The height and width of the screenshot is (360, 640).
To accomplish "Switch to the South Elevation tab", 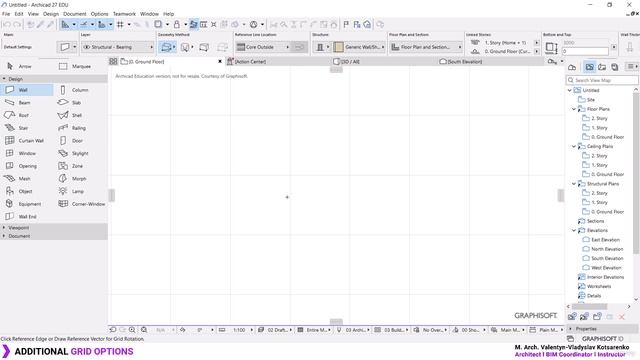I will point(490,62).
